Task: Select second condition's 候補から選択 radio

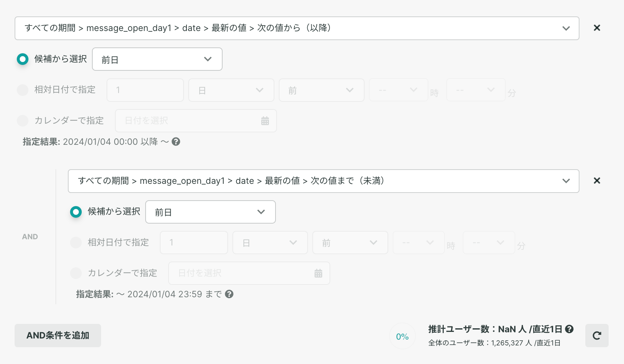Action: [x=76, y=212]
